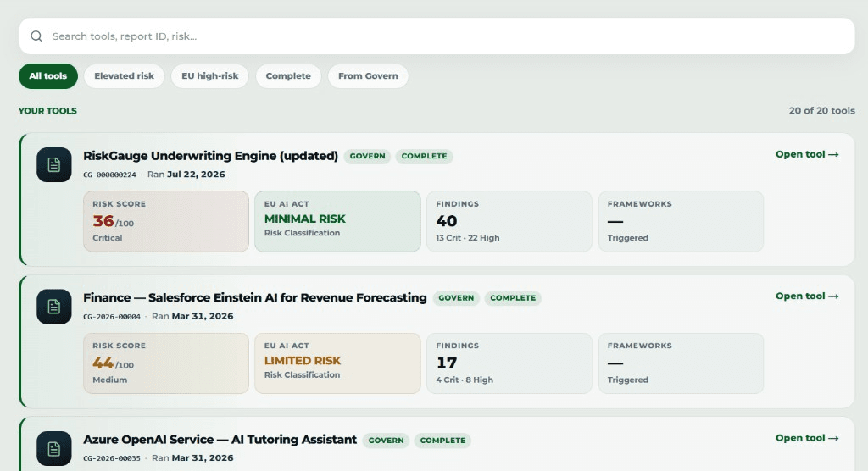The height and width of the screenshot is (471, 868).
Task: Filter by Elevated risk
Action: [124, 76]
